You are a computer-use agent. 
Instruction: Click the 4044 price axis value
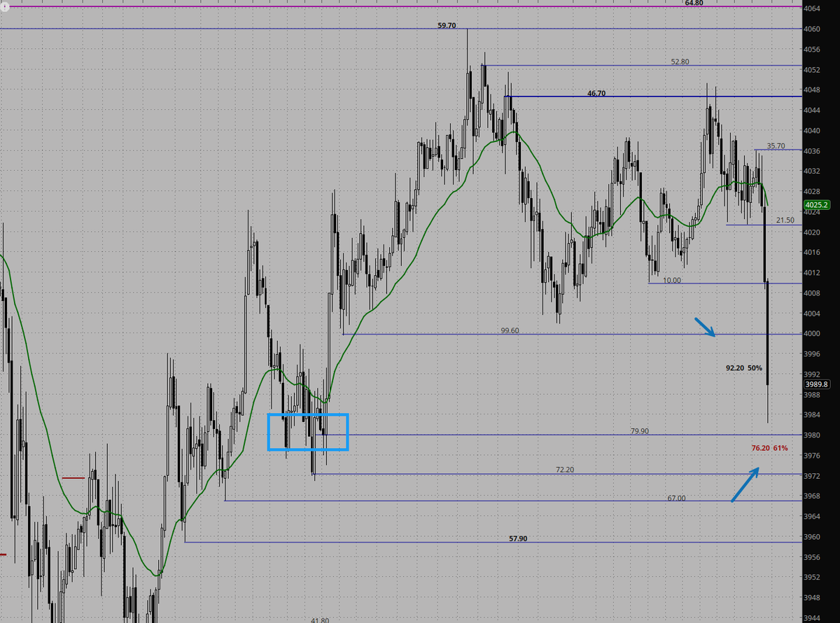coord(813,111)
